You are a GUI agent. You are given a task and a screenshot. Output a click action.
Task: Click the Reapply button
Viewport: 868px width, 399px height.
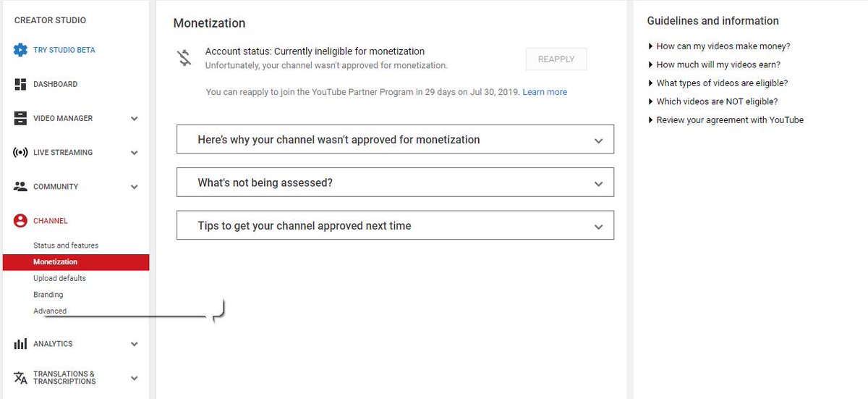point(556,59)
